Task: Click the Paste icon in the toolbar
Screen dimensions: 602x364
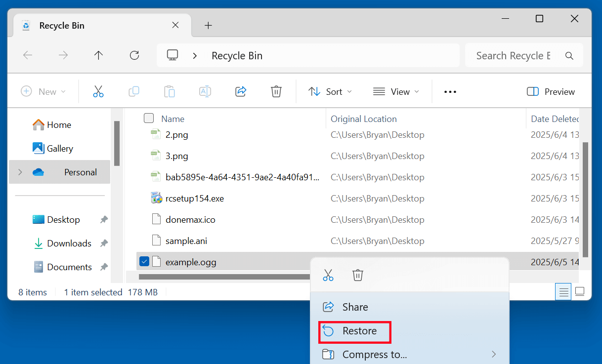Action: (x=169, y=91)
